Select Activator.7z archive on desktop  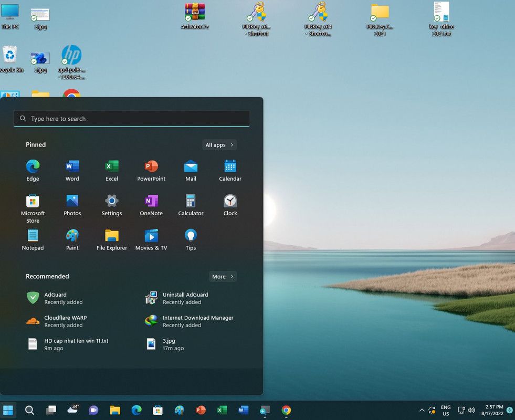pos(195,16)
